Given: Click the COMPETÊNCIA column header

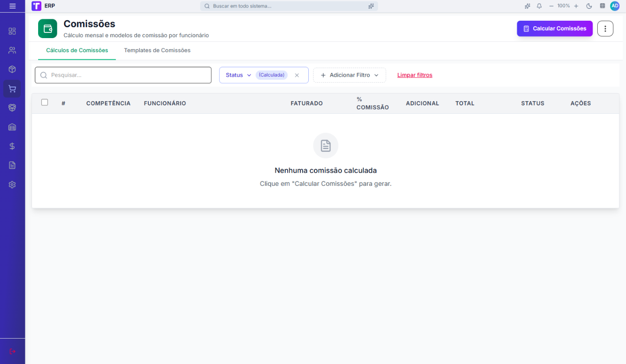Looking at the screenshot, I should point(108,103).
